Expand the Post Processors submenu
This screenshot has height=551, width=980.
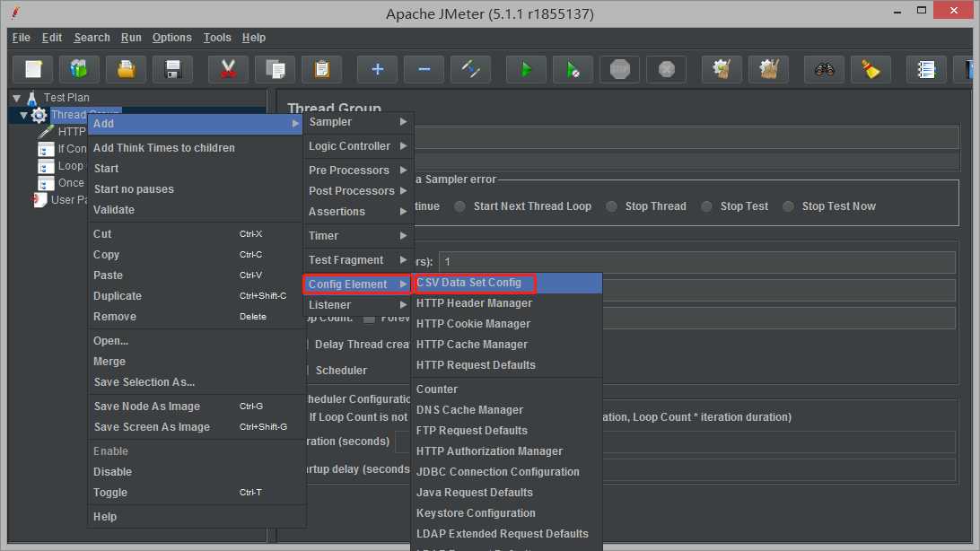(357, 190)
